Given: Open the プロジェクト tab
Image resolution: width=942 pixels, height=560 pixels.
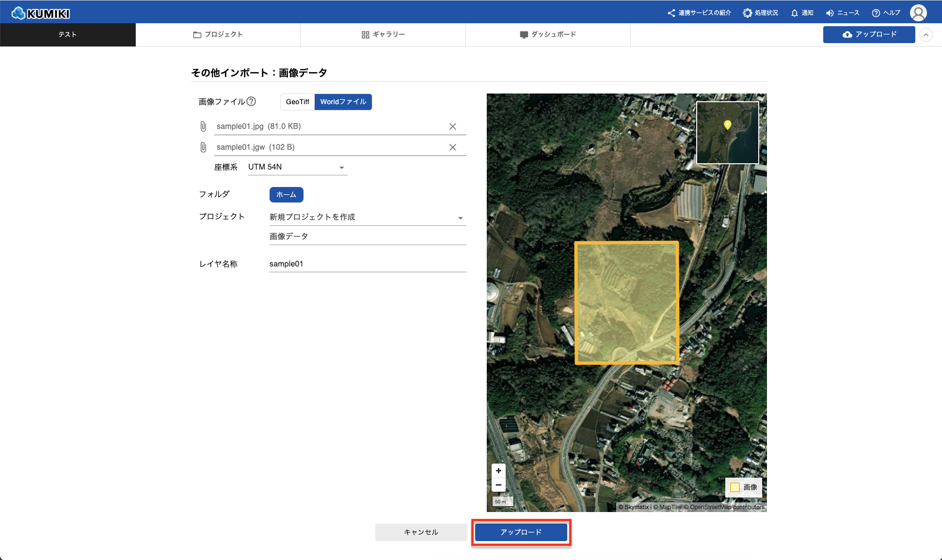Looking at the screenshot, I should [x=218, y=34].
